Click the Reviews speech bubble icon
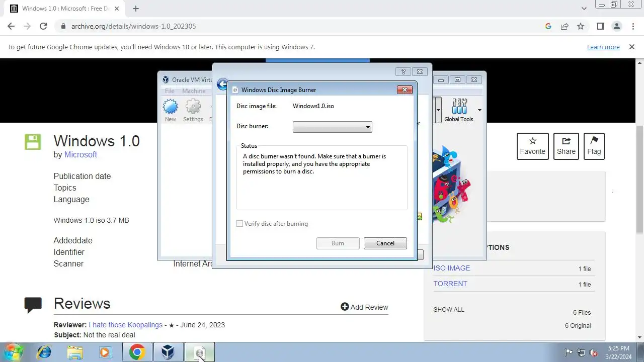The image size is (644, 362). click(33, 305)
